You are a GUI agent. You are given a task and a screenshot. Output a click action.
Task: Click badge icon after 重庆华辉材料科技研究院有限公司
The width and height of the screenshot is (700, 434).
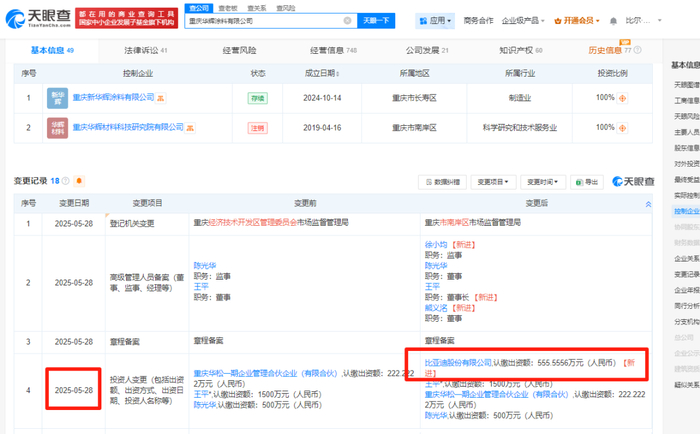190,128
